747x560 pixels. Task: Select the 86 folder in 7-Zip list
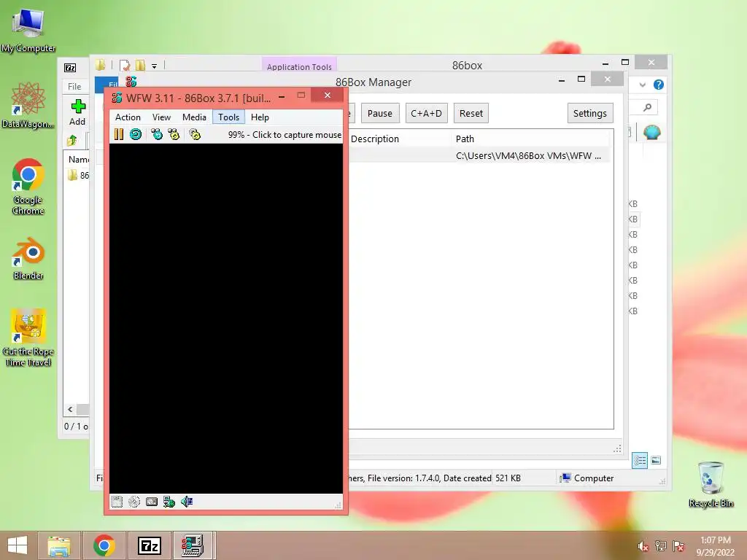pyautogui.click(x=79, y=175)
